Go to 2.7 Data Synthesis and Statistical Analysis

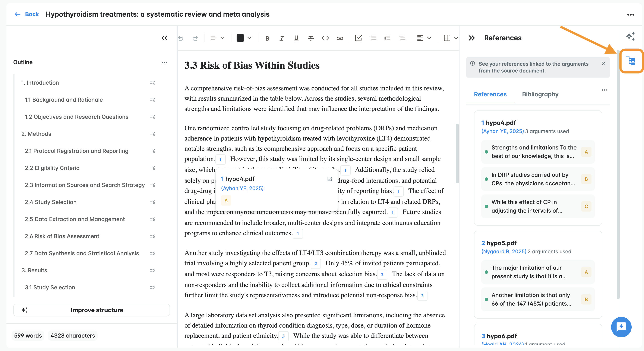(x=82, y=253)
